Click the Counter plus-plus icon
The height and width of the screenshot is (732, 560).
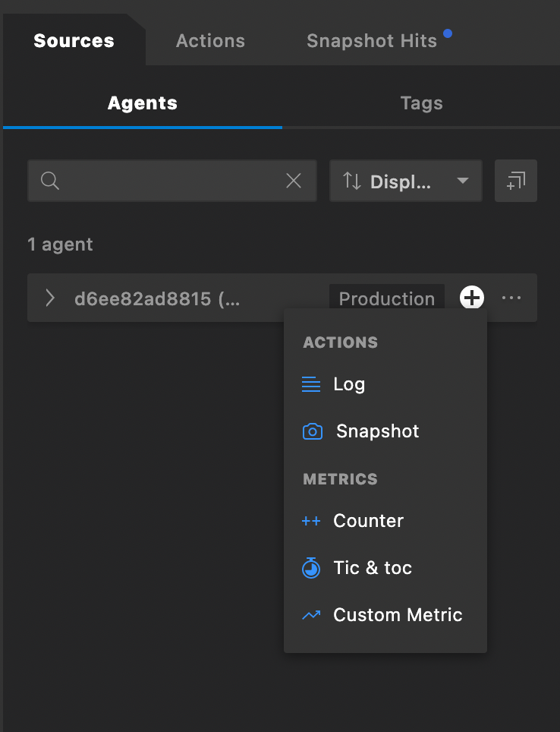[311, 521]
